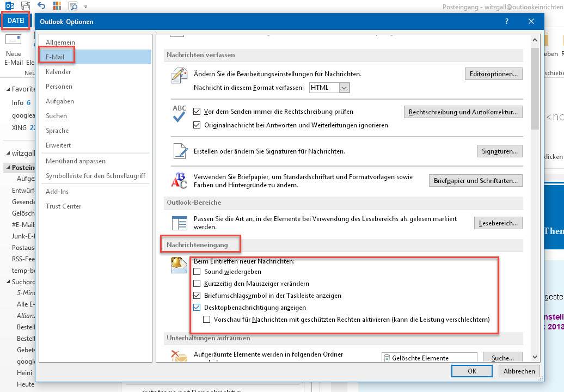
Task: Click the pencil and paper compose icon
Action: [179, 75]
